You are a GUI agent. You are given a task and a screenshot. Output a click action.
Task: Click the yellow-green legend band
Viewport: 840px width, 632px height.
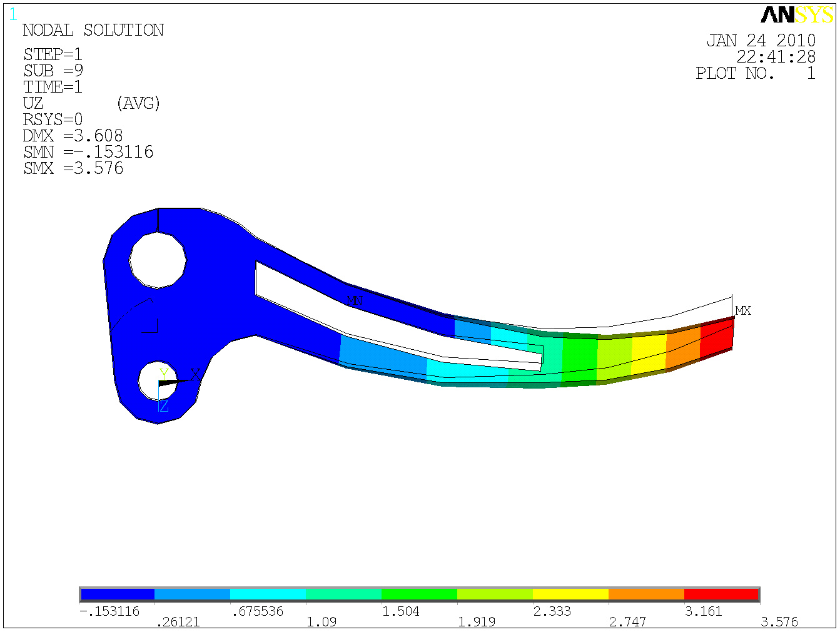[495, 594]
